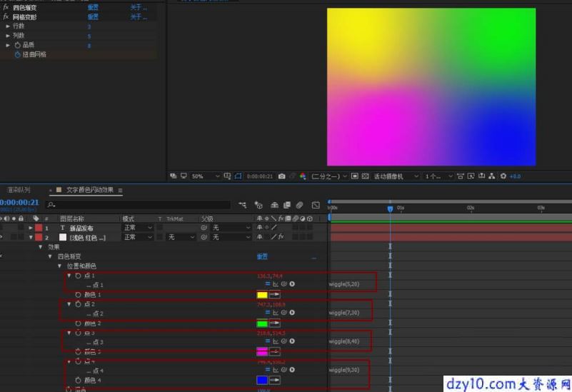Click expression pick whip for 点 1
This screenshot has height=392, width=572.
click(284, 284)
